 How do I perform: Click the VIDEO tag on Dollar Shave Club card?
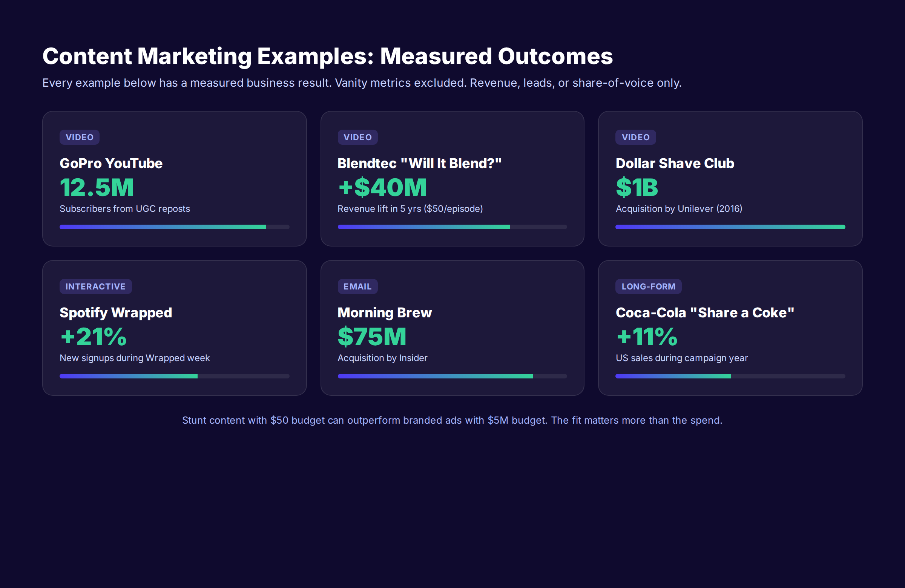[635, 137]
